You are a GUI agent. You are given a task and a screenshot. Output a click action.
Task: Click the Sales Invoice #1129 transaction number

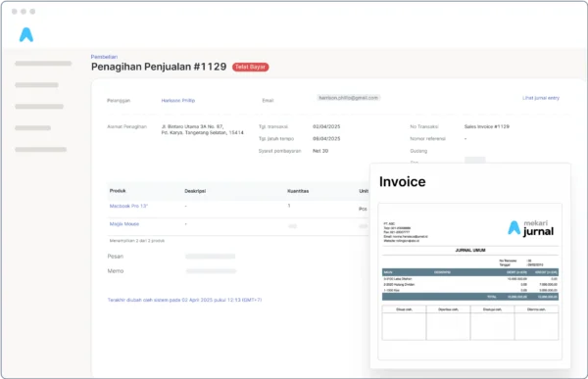pyautogui.click(x=487, y=126)
